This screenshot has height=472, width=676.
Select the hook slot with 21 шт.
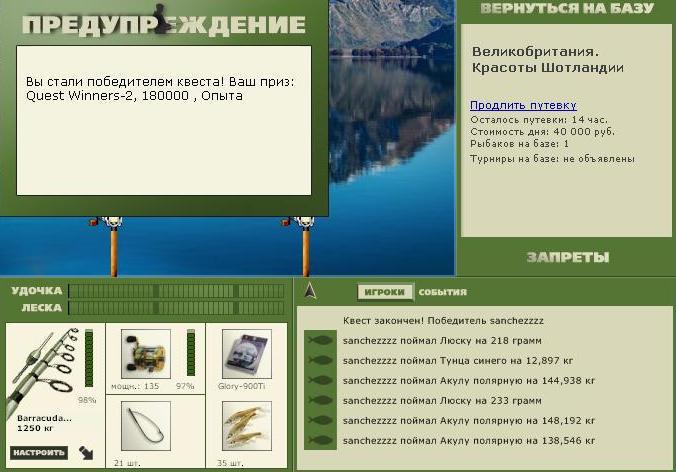coord(146,426)
